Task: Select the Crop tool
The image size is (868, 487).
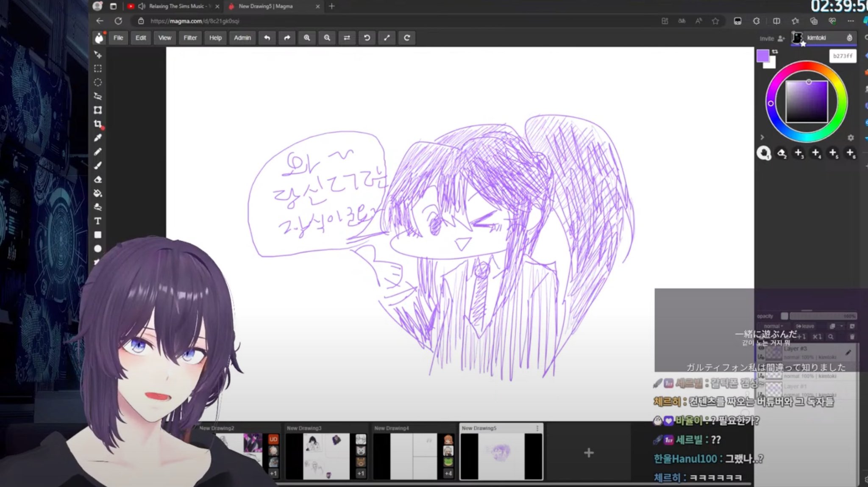Action: [97, 124]
